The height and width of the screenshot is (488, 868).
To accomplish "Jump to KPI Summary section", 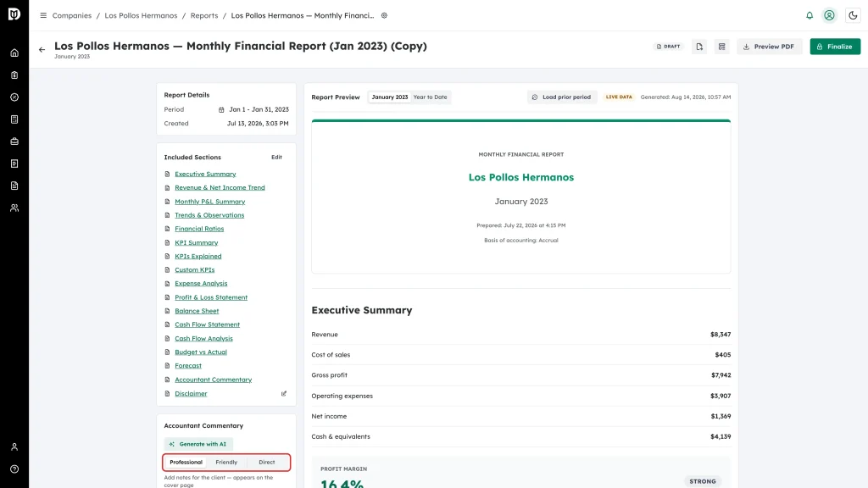I will click(x=197, y=242).
